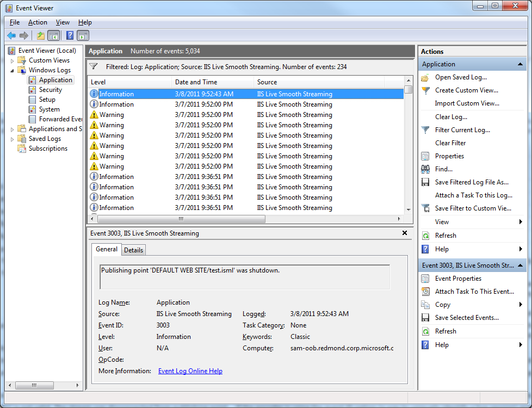
Task: Click the Back arrow toolbar icon
Action: (11, 35)
